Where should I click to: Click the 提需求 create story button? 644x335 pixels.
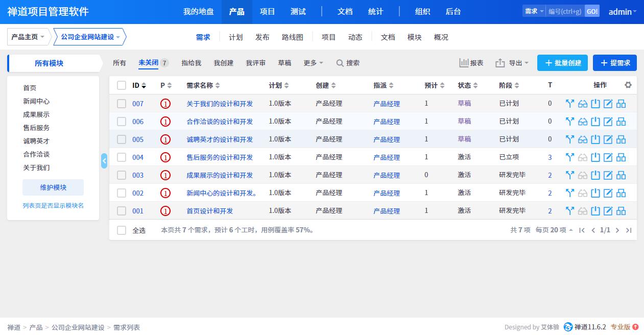pos(614,63)
